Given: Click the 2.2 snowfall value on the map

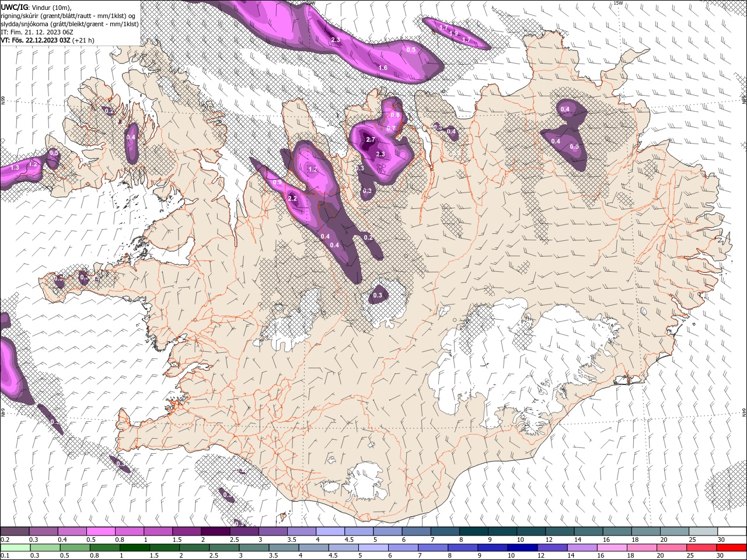Looking at the screenshot, I should coord(292,198).
